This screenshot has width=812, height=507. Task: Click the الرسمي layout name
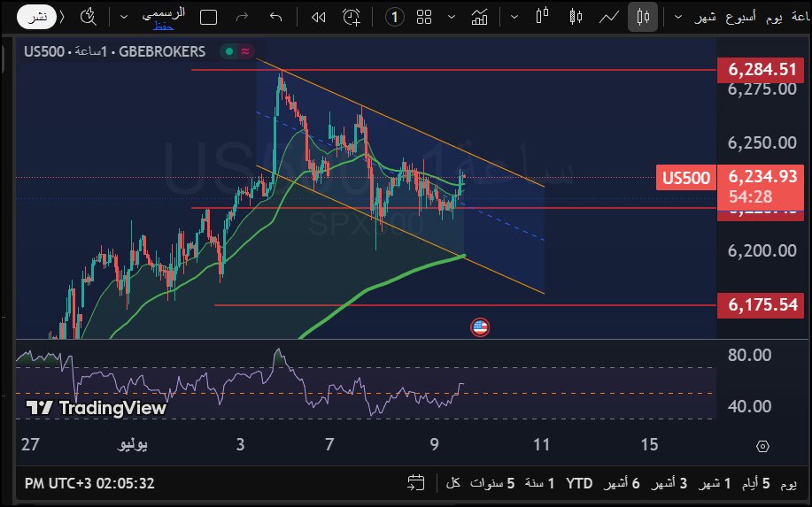point(164,13)
